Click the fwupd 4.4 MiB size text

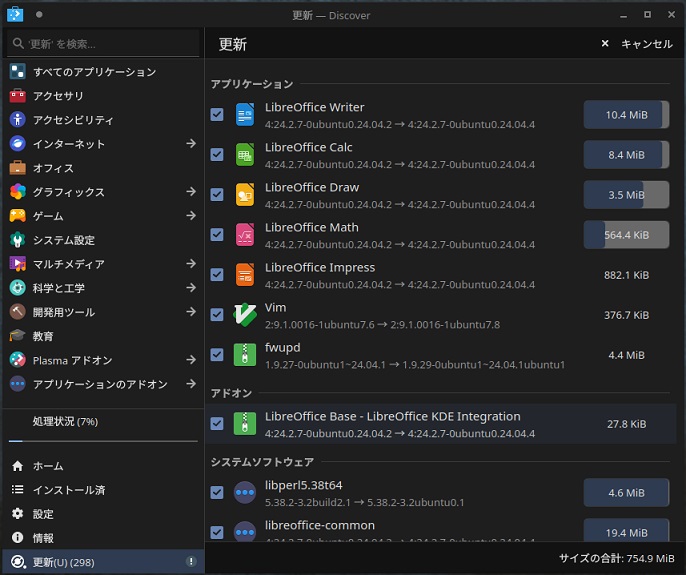click(x=626, y=355)
